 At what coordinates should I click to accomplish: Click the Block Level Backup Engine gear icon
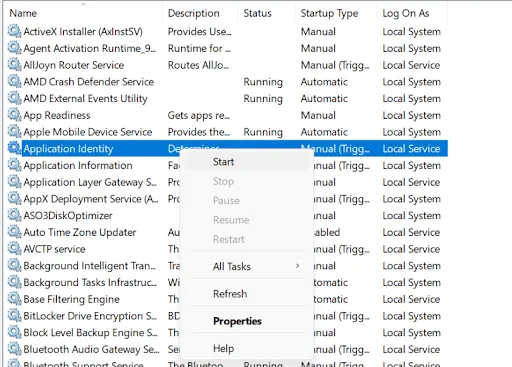(14, 332)
